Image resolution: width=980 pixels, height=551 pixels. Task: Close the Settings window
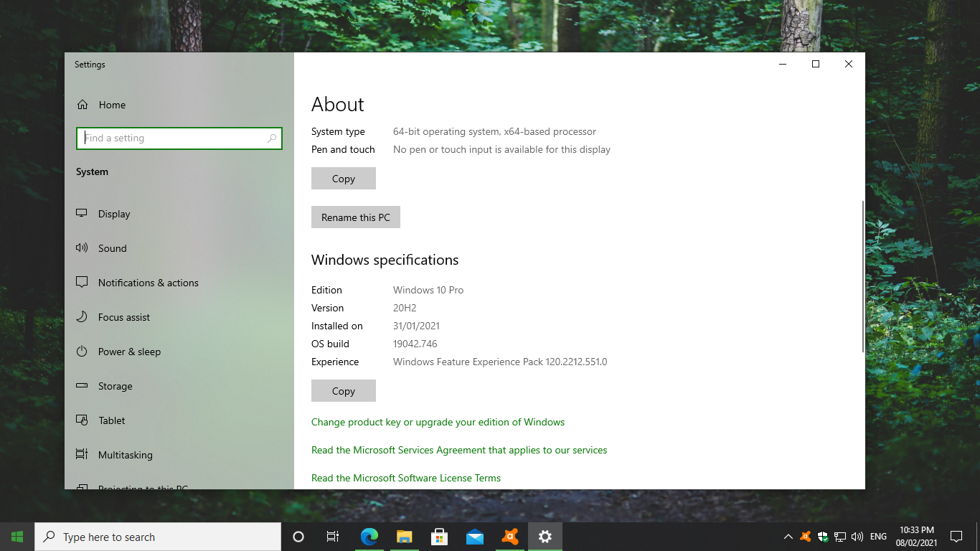pos(849,64)
